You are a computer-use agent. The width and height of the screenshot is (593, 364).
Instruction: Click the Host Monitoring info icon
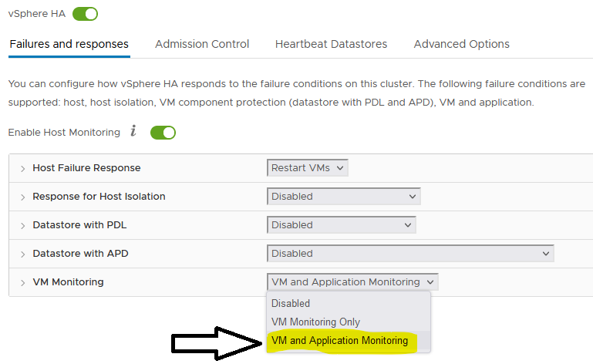[133, 130]
